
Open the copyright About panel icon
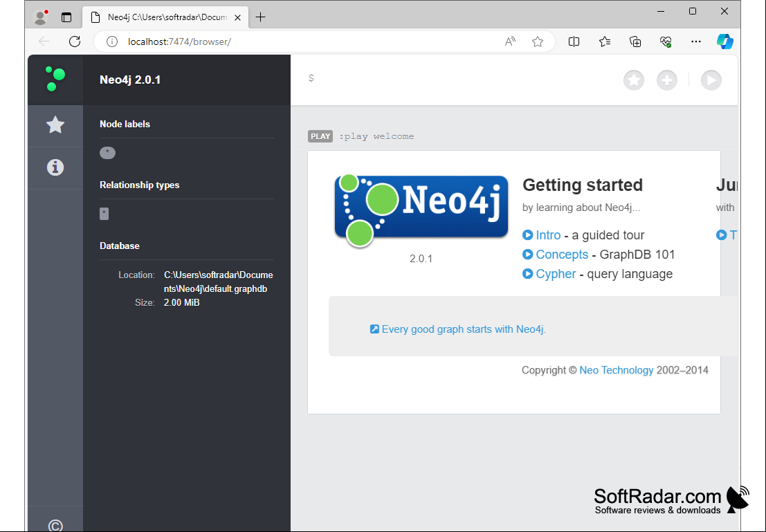coord(55,526)
